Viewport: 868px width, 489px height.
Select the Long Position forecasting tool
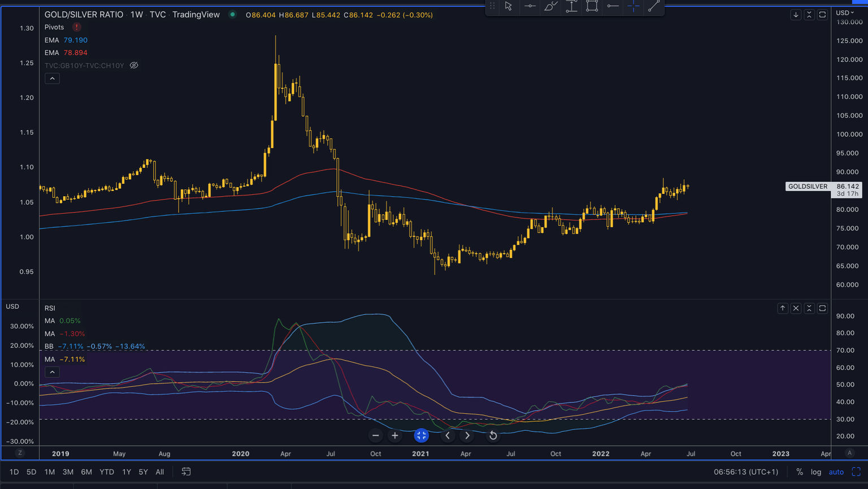coord(571,7)
